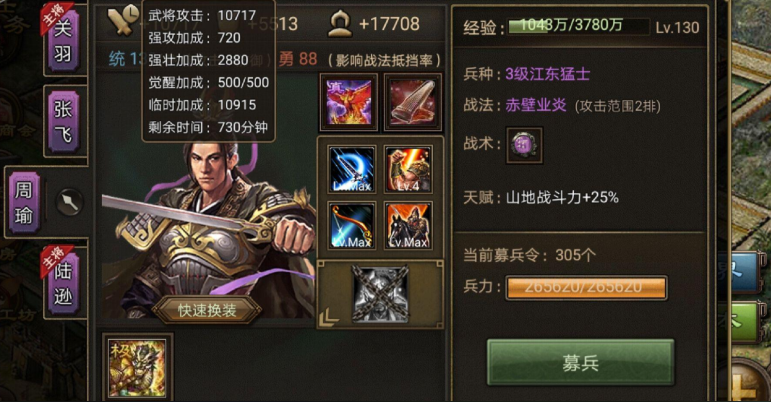Image resolution: width=771 pixels, height=402 pixels.
Task: Tap the chained locked equipment slot
Action: coord(380,294)
